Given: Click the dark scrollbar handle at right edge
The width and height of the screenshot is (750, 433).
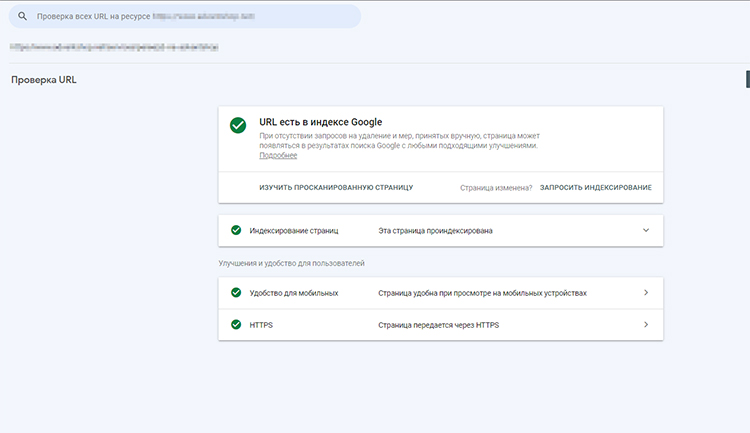Looking at the screenshot, I should click(x=746, y=78).
